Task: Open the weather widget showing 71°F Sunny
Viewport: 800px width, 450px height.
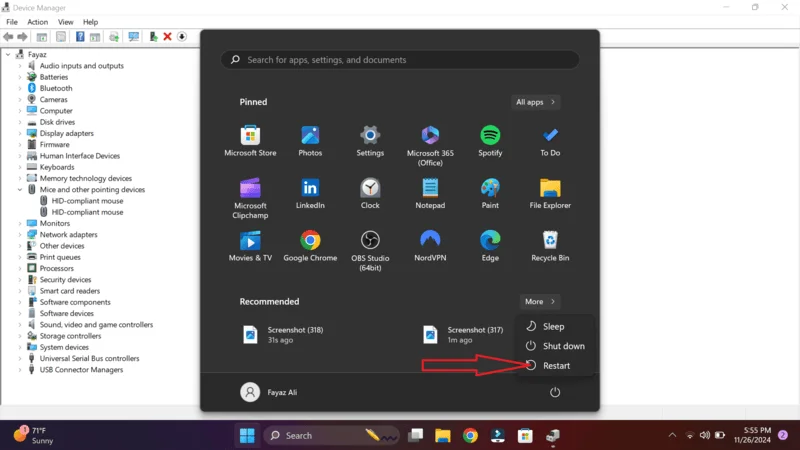Action: point(33,436)
